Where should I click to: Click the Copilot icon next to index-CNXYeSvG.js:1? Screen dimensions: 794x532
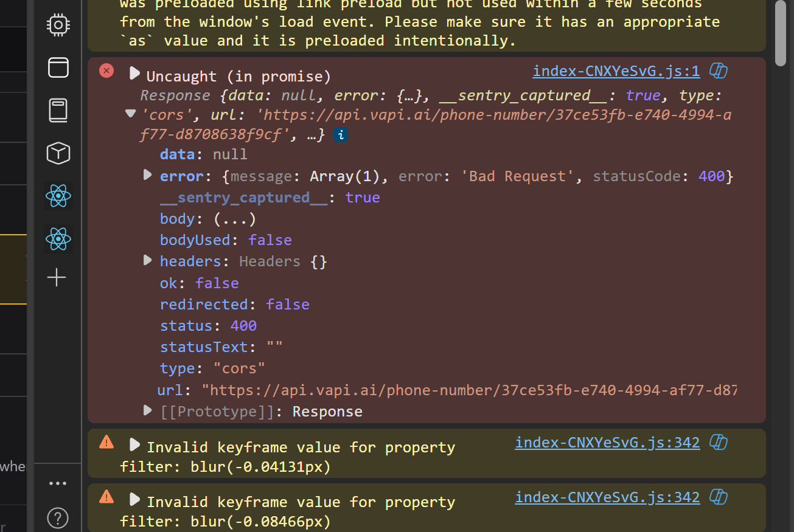pos(719,71)
